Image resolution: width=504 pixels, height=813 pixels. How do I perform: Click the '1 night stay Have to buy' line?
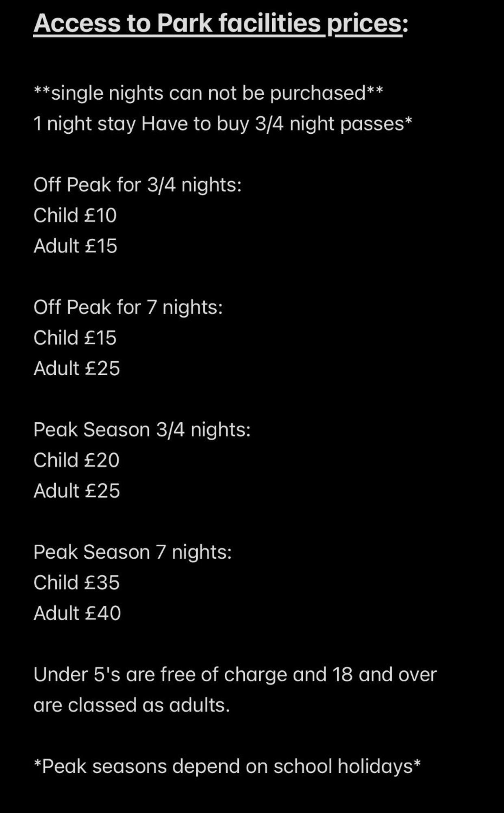click(x=223, y=124)
